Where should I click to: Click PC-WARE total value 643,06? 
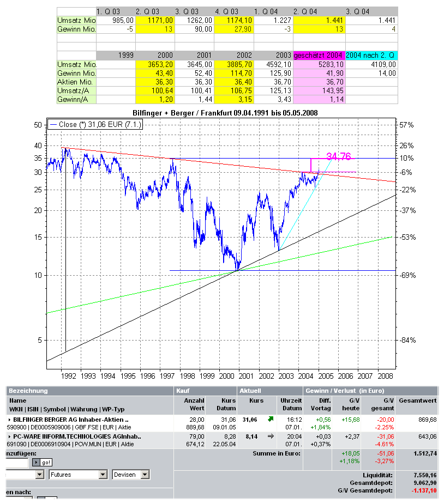(427, 437)
